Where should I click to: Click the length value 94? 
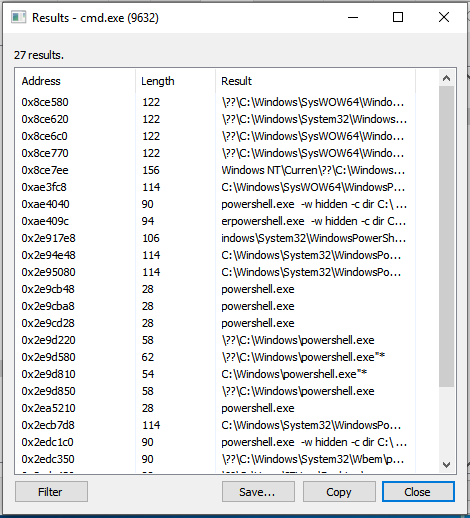click(148, 221)
